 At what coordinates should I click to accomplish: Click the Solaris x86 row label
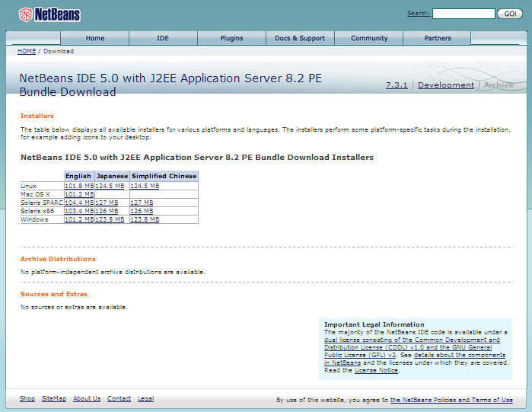(x=37, y=211)
